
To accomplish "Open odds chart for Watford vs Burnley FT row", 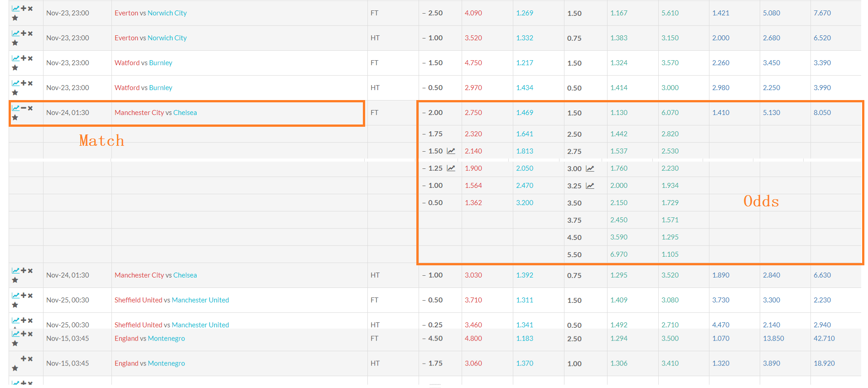I will click(x=15, y=58).
